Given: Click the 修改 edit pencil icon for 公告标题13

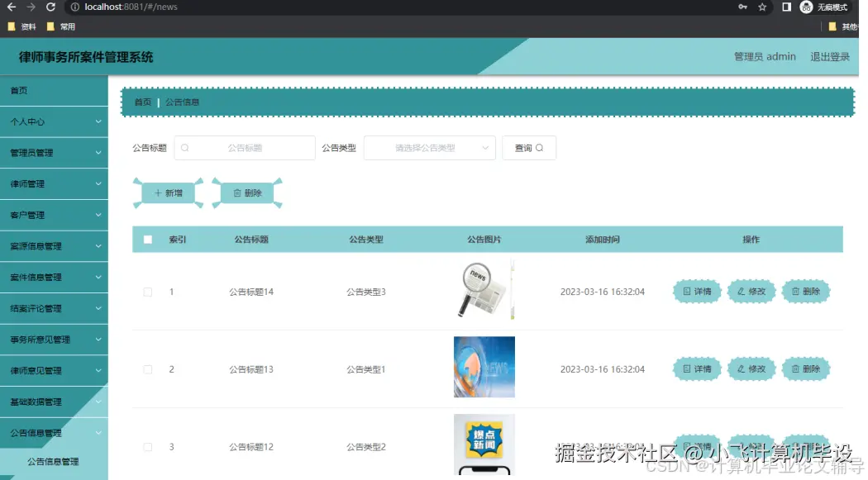Looking at the screenshot, I should (x=741, y=368).
